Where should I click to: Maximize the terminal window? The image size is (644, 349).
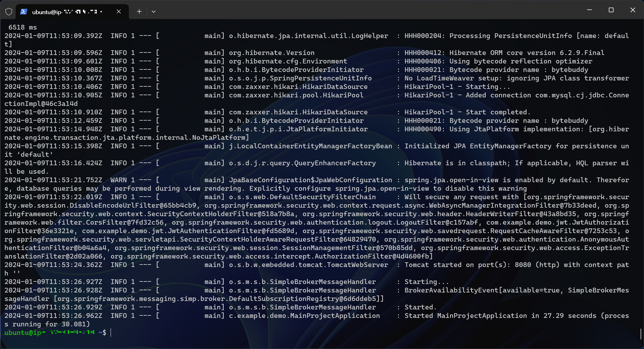(611, 10)
